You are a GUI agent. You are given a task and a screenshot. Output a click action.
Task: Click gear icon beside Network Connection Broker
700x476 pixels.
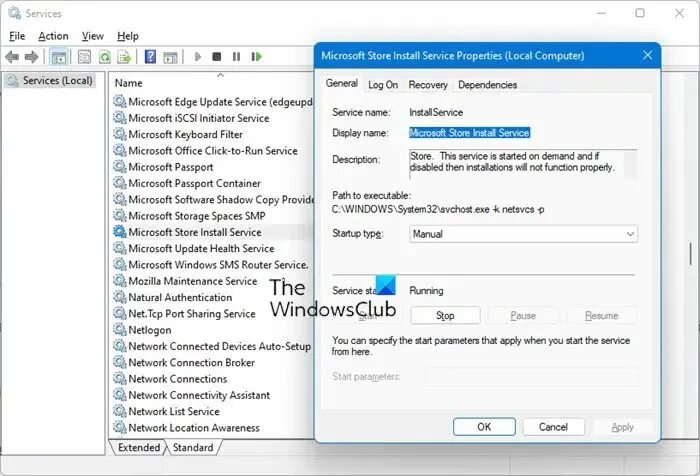(120, 362)
